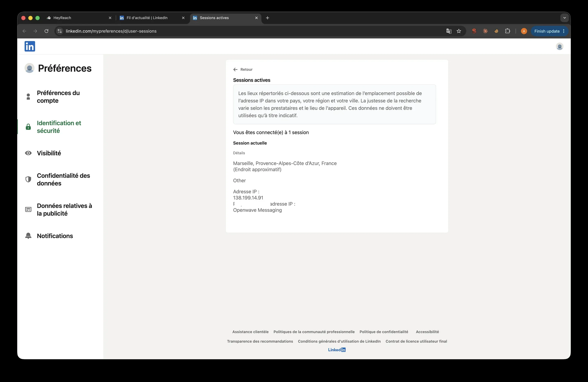
Task: Click the Préférences heading avatar
Action: [29, 68]
